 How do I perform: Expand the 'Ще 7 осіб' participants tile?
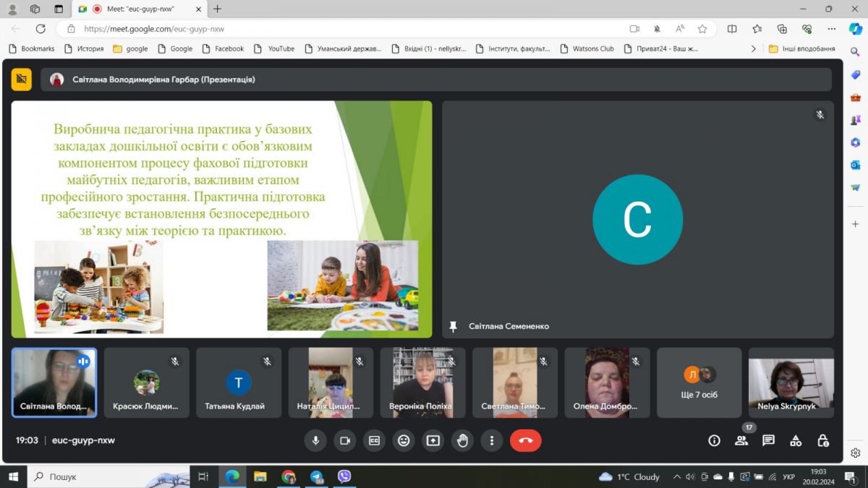(699, 382)
